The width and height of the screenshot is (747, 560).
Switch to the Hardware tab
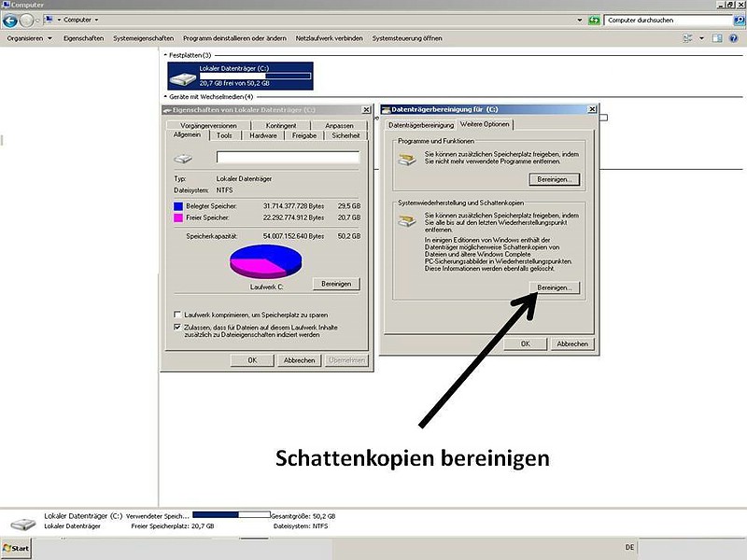[x=263, y=135]
